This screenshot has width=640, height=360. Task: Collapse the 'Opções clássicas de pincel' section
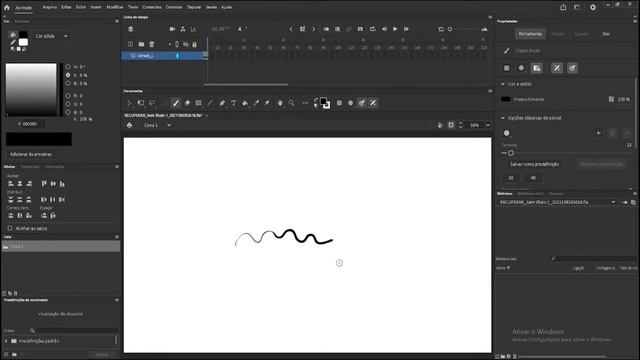[503, 118]
